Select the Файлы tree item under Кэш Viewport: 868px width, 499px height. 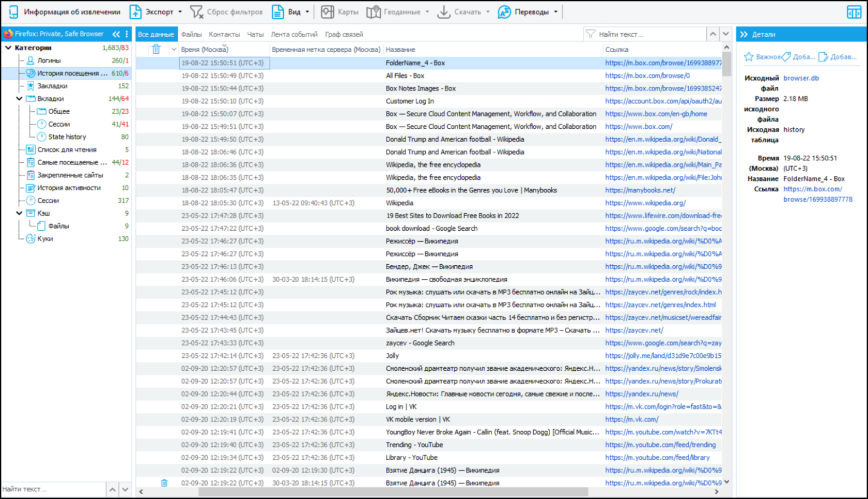pyautogui.click(x=59, y=226)
